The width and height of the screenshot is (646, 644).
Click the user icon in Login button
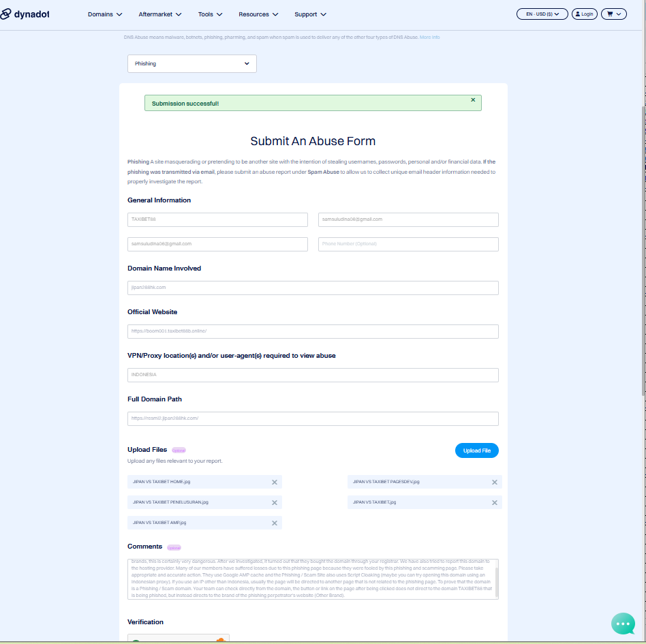pyautogui.click(x=578, y=14)
